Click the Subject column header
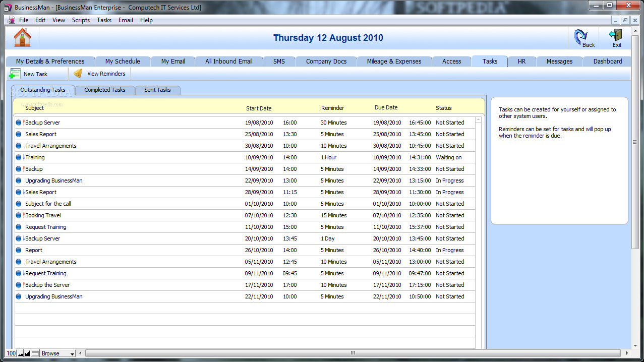 pos(34,107)
